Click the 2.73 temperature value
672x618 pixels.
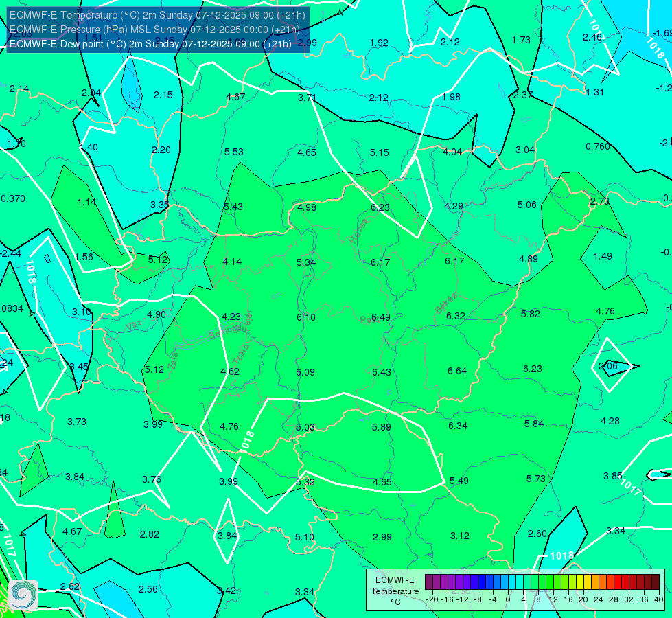(599, 202)
